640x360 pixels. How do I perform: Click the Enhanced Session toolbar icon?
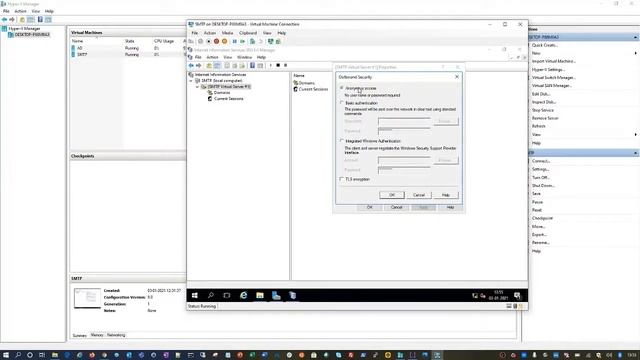270,42
